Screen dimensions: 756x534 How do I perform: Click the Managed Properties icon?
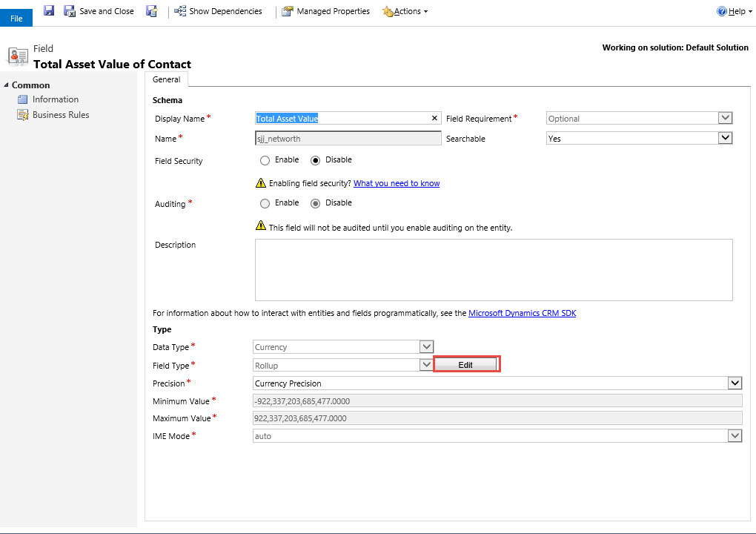tap(288, 11)
